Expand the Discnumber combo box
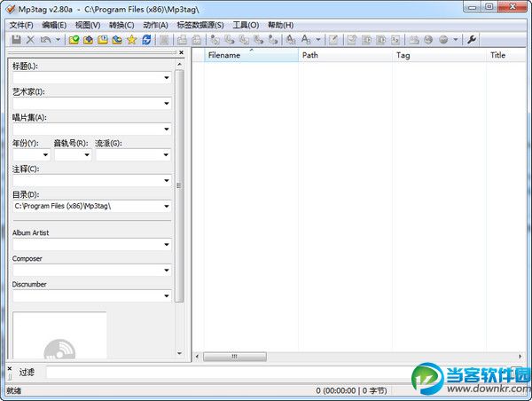 167,296
